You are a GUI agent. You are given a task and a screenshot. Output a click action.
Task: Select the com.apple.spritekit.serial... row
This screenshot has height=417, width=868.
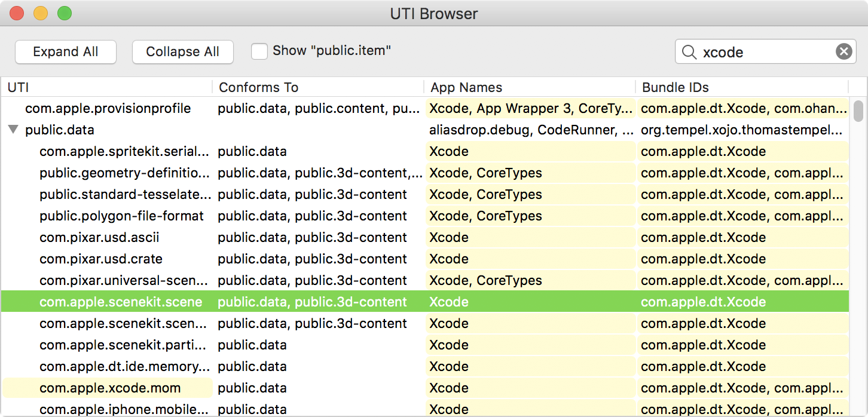(x=425, y=151)
